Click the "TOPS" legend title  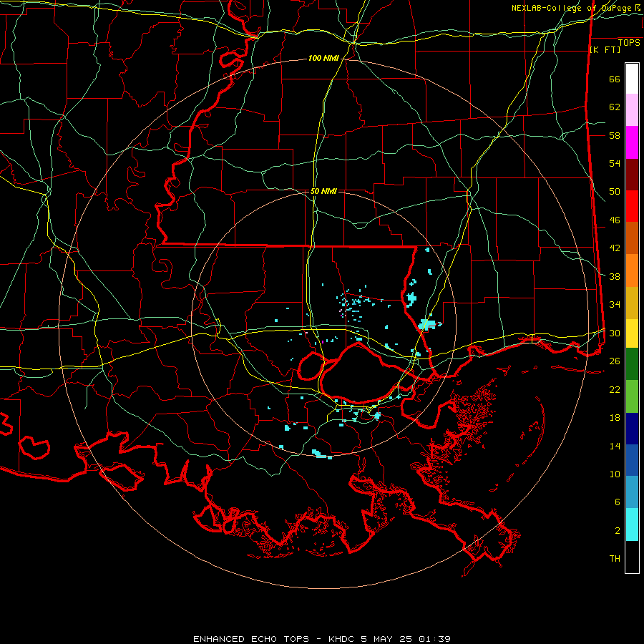pos(629,43)
